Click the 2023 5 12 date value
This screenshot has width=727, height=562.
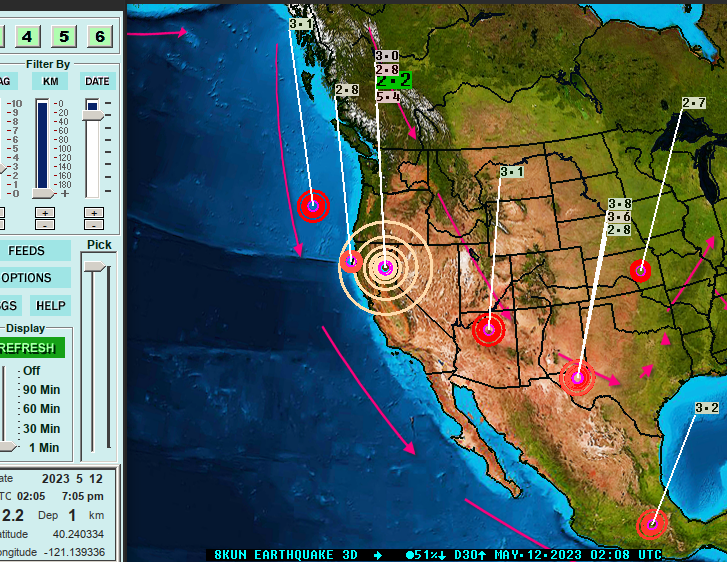point(72,479)
